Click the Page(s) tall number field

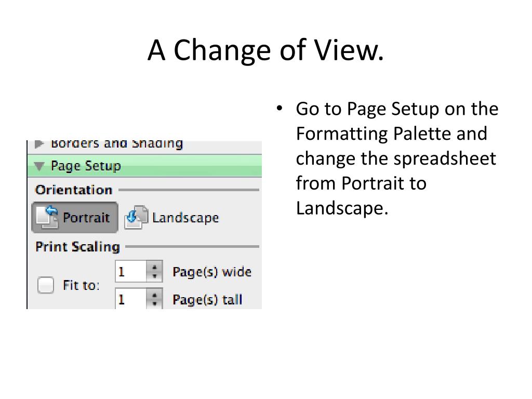coord(131,299)
